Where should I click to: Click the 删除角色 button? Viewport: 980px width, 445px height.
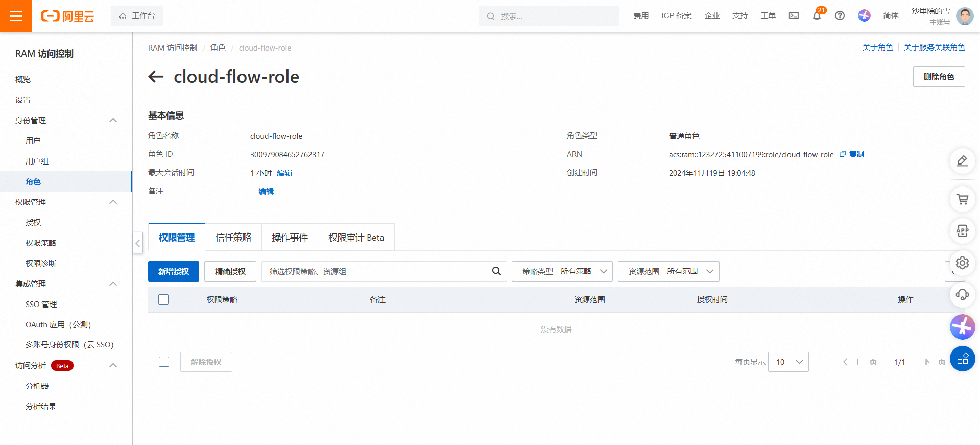(939, 77)
